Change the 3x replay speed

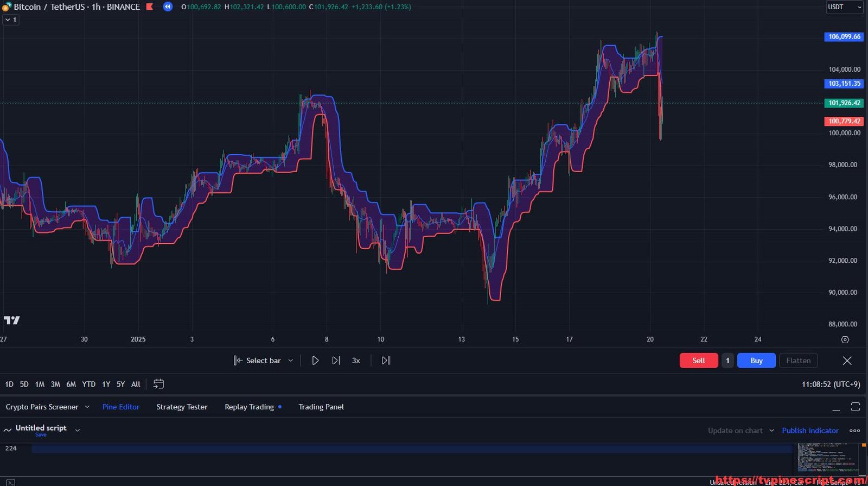356,361
